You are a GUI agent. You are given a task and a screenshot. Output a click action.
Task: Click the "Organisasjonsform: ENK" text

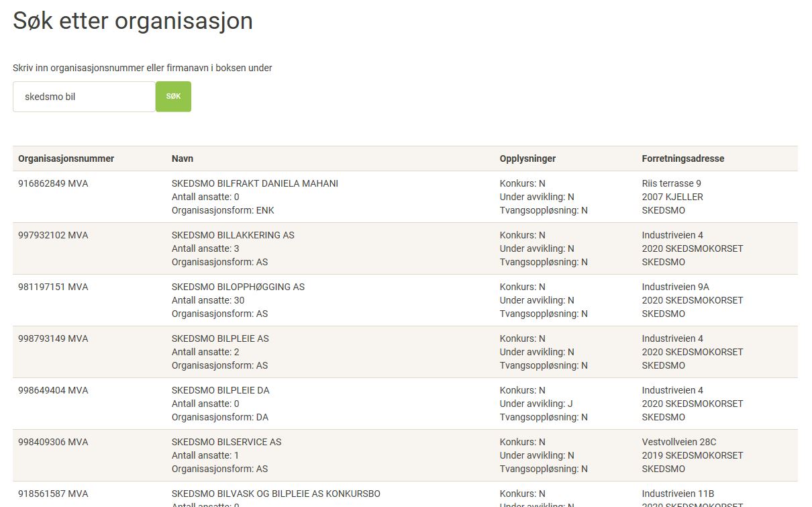pos(223,210)
